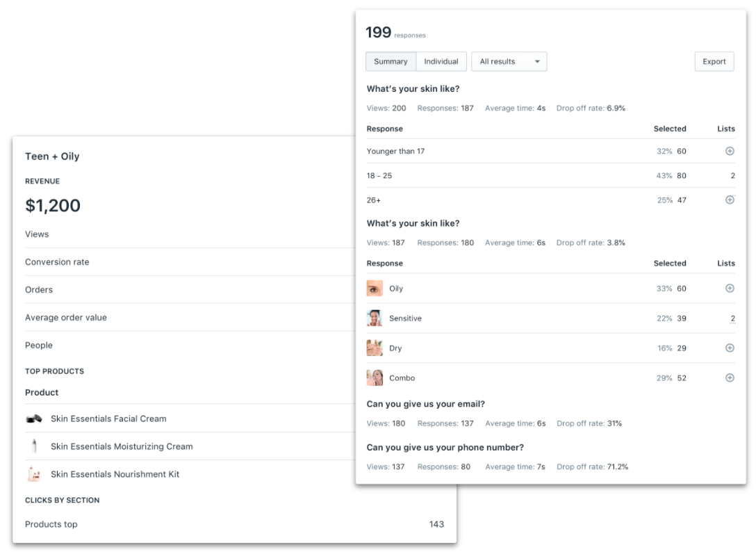Open lists count for Sensitive row
Viewport: 756px width, 552px height.
[732, 318]
